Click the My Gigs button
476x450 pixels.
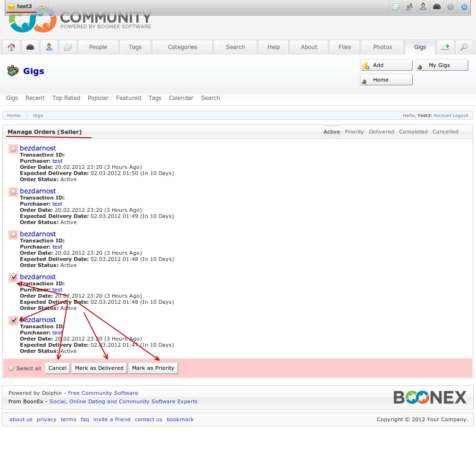click(x=442, y=65)
